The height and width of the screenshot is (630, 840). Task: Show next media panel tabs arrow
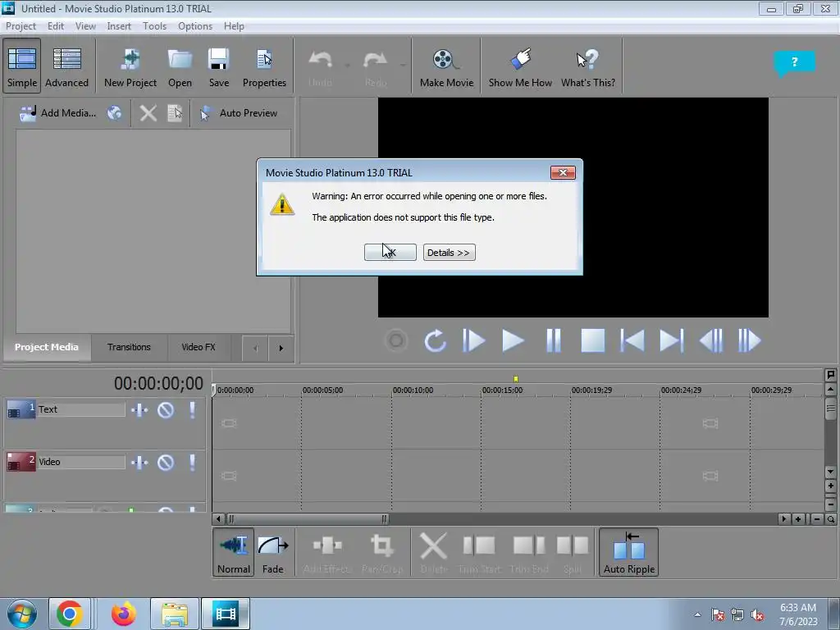pos(281,348)
